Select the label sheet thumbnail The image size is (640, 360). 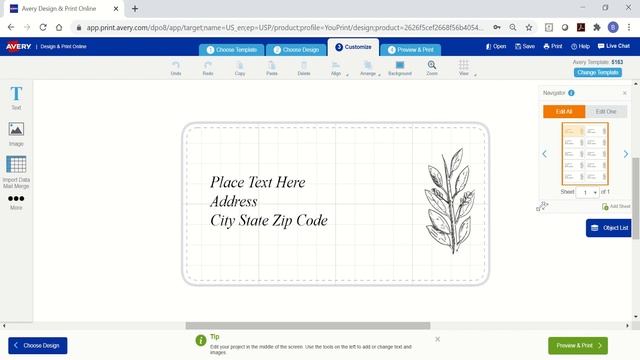click(x=585, y=154)
